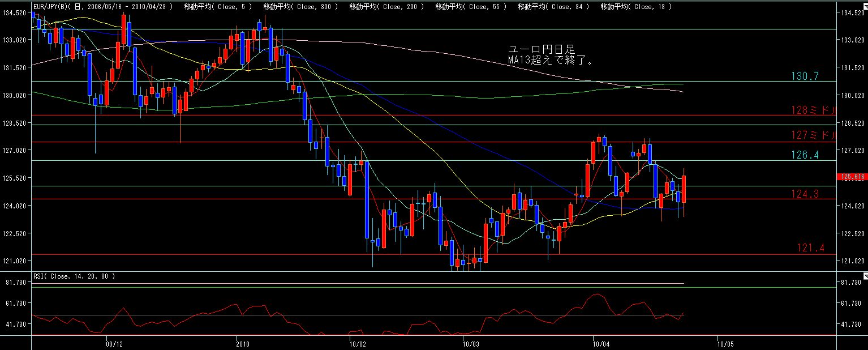Select the 移動平均( Close, 13 ) legend

636,7
